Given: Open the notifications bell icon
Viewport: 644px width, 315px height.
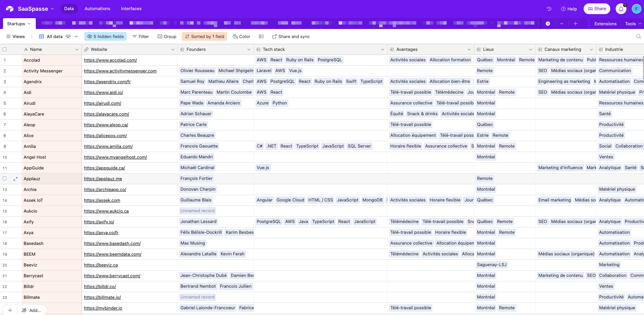Looking at the screenshot, I should coord(621,9).
